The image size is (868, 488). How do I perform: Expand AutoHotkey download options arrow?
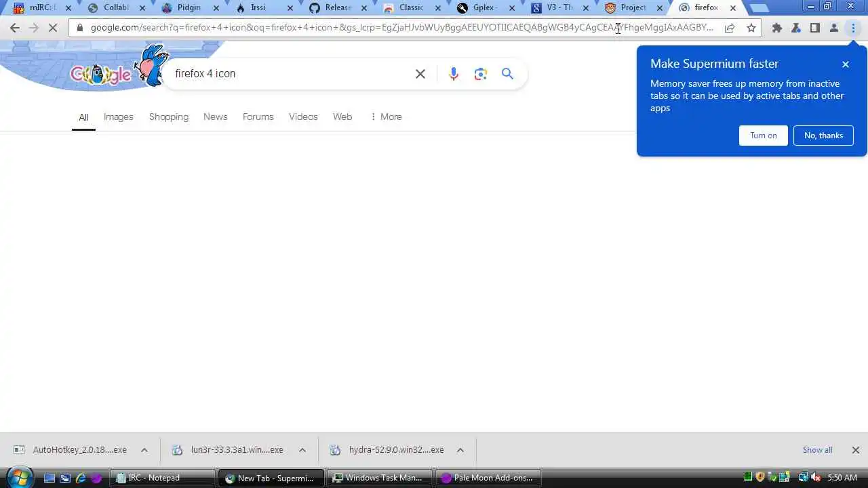tap(144, 450)
